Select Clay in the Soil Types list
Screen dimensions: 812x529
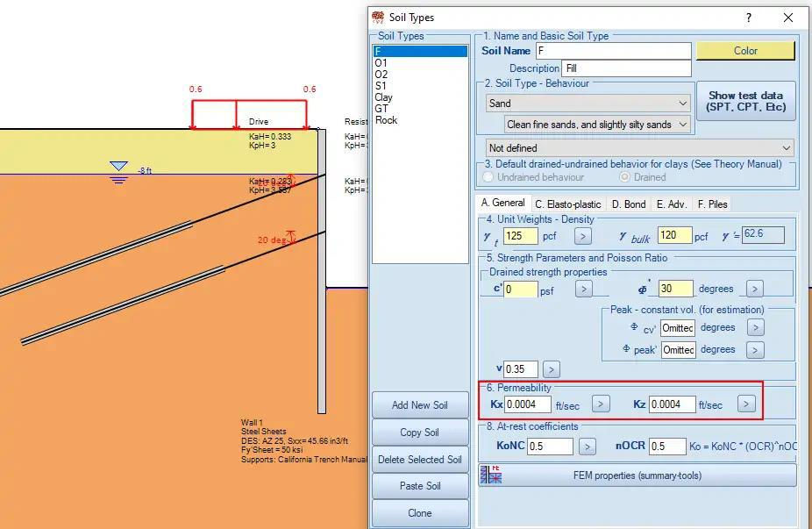tap(420, 97)
